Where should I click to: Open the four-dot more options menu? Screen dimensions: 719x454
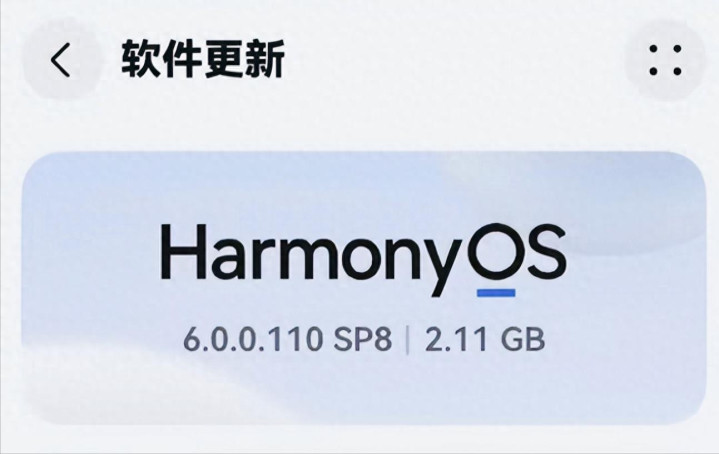pos(665,60)
